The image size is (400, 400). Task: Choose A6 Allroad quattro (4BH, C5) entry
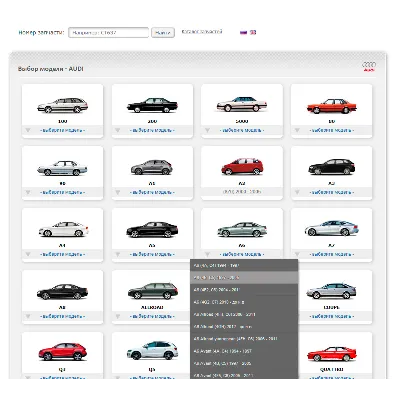(244, 339)
